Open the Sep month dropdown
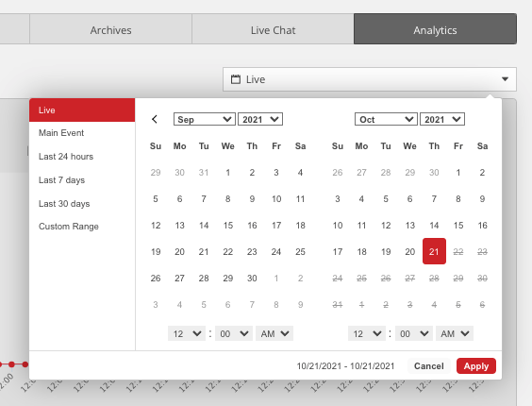The image size is (532, 406). point(205,119)
